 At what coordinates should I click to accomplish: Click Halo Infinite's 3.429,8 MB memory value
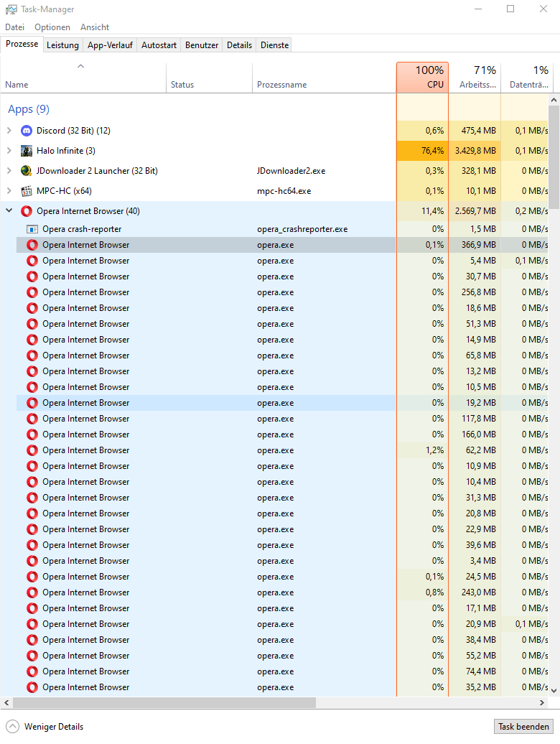click(475, 151)
